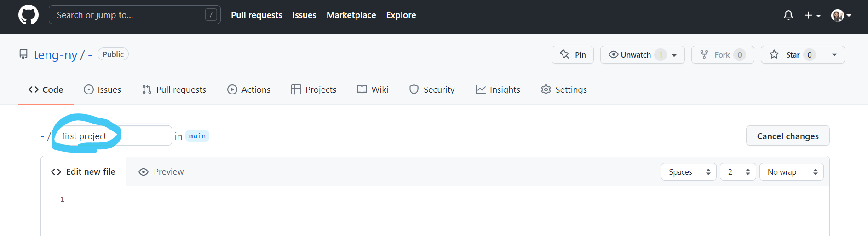
Task: Click the file name field with first project
Action: click(113, 136)
